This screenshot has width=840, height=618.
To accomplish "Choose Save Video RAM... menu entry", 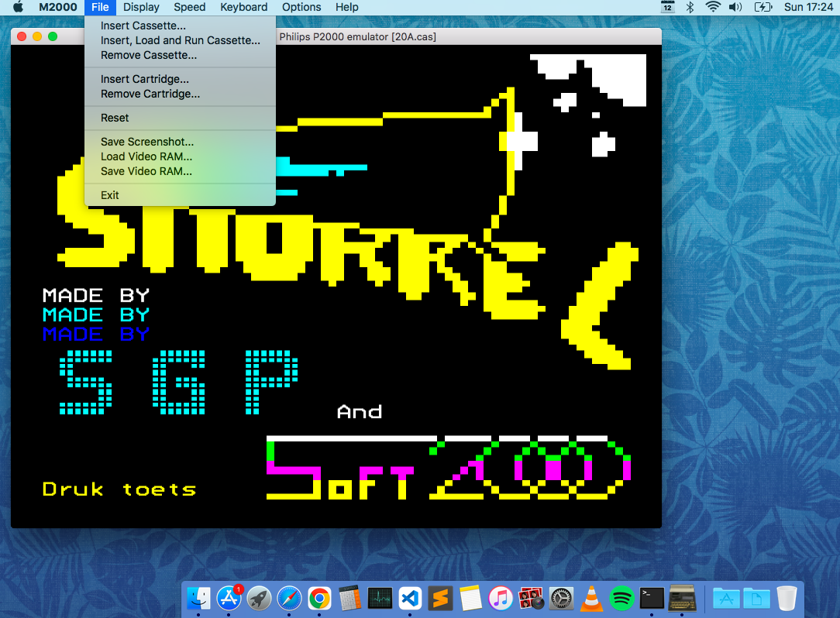I will (180, 171).
